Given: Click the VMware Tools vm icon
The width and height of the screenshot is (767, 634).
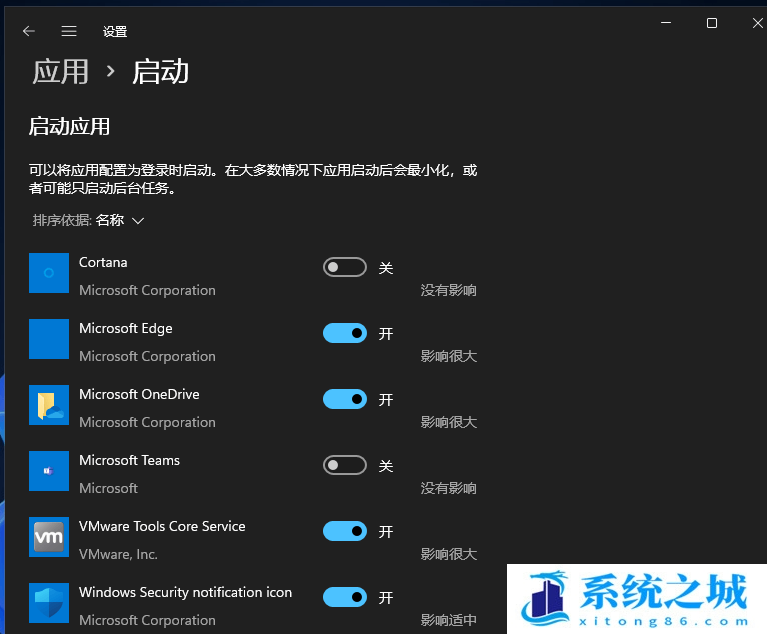Looking at the screenshot, I should [49, 537].
